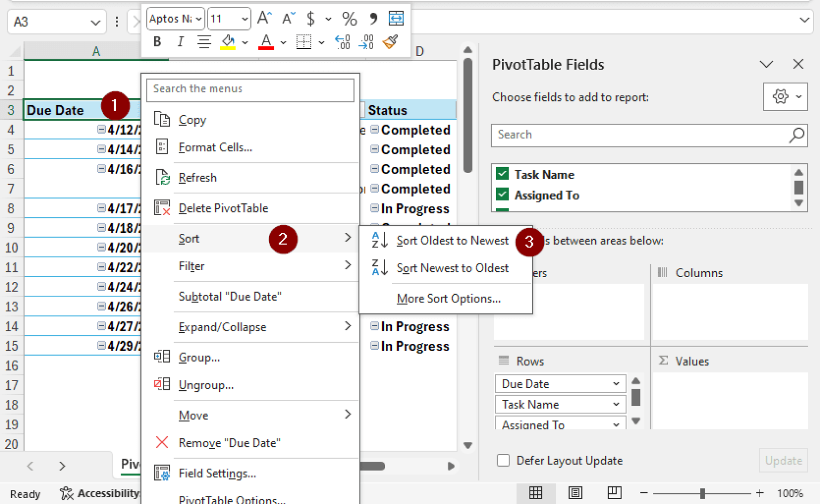The image size is (820, 504).
Task: Choose Sort Oldest to Newest
Action: point(452,241)
